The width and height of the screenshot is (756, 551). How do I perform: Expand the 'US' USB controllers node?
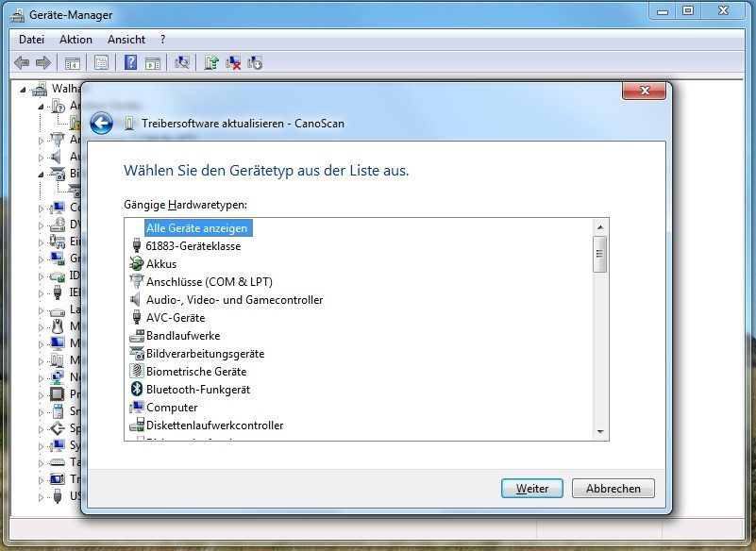point(41,497)
